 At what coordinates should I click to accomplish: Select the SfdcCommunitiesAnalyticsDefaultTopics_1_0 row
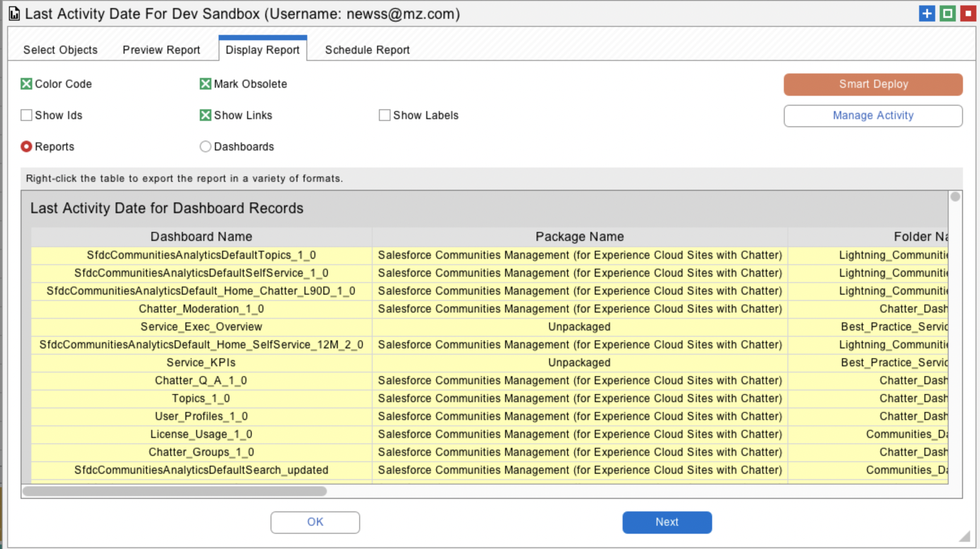click(490, 255)
